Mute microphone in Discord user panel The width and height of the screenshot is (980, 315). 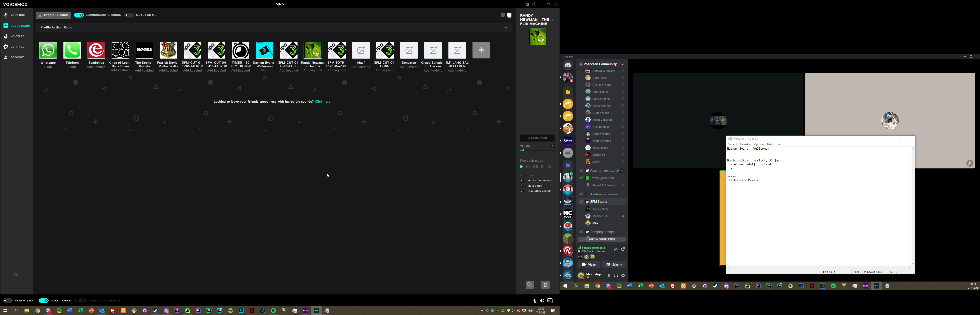609,276
